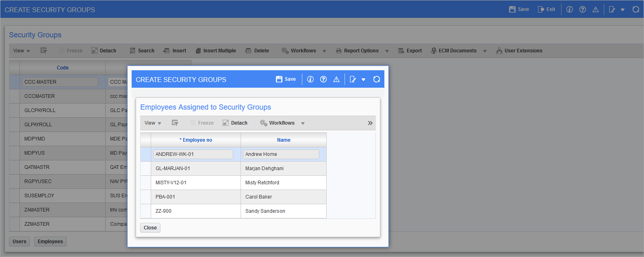Expand the Workflows dropdown arrow in Security Groups toolbar
644x257 pixels.
pos(324,51)
